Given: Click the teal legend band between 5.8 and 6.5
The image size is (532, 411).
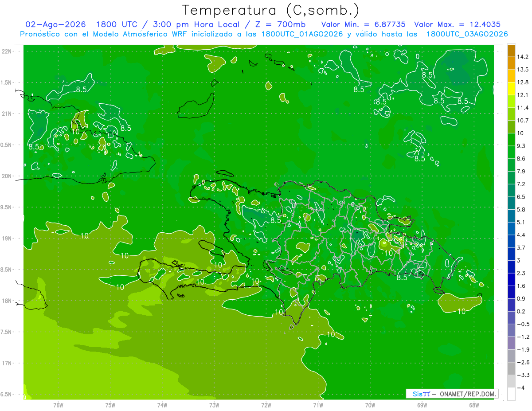Looking at the screenshot, I should (x=511, y=203).
